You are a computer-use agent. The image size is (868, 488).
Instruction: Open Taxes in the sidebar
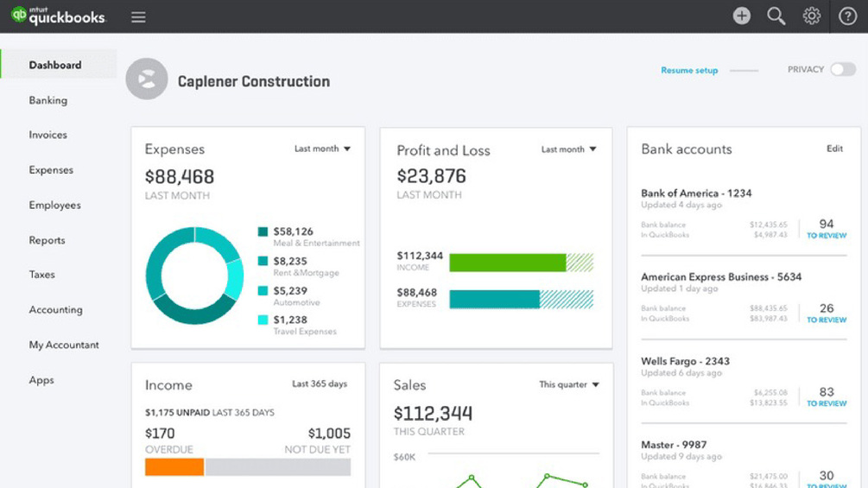(42, 275)
